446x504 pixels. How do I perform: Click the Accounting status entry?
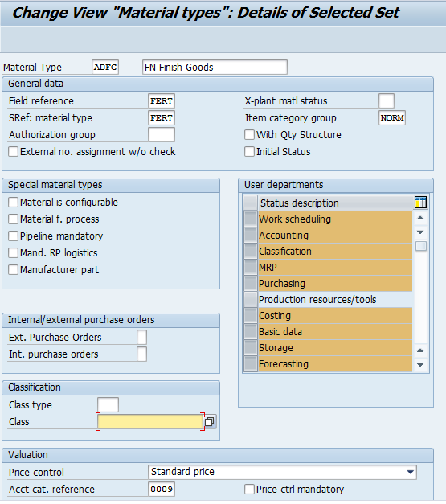(x=335, y=236)
